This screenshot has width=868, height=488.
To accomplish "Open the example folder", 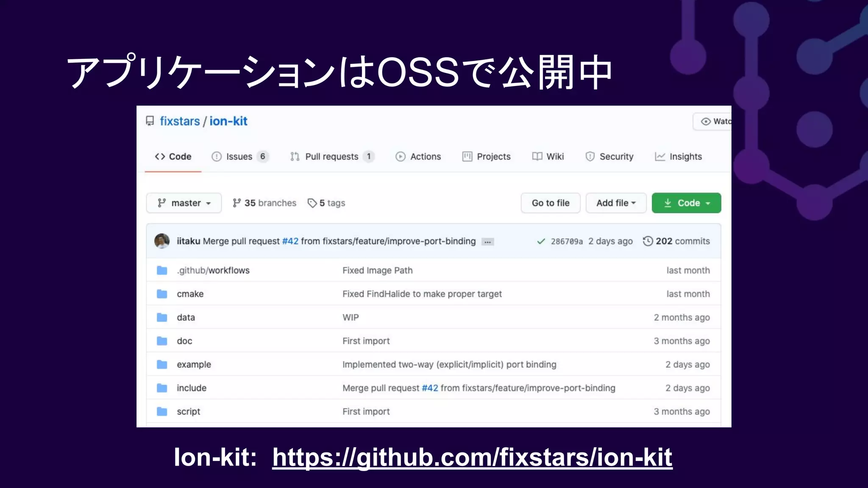I will click(194, 364).
